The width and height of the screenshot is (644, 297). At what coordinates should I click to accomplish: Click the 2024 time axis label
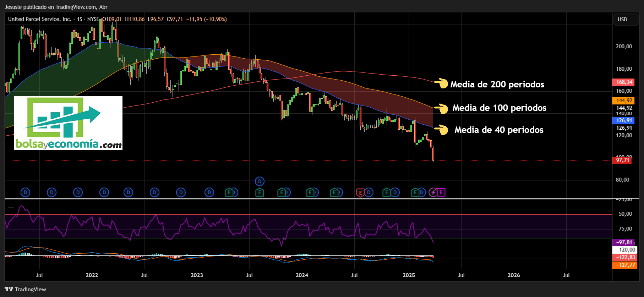point(302,275)
